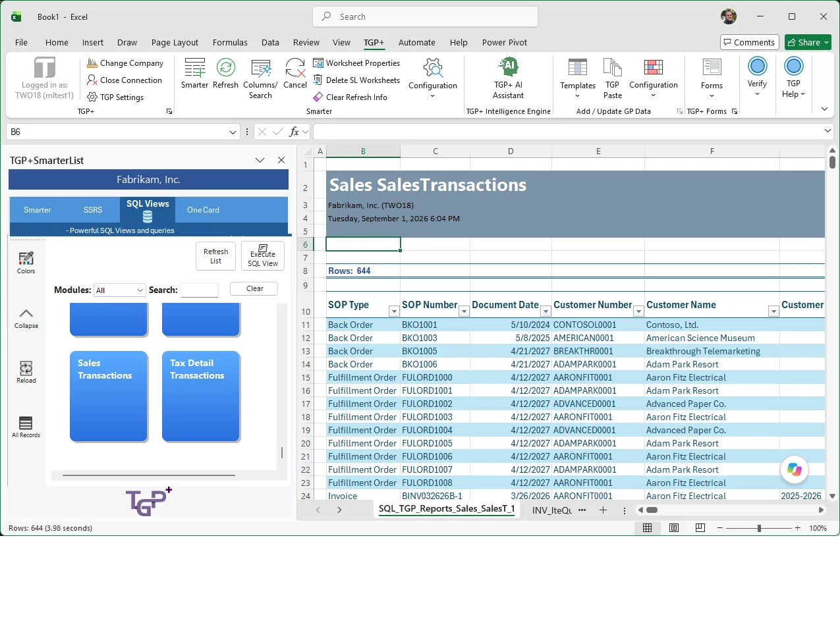
Task: Click the Copilot floating icon
Action: coord(794,469)
